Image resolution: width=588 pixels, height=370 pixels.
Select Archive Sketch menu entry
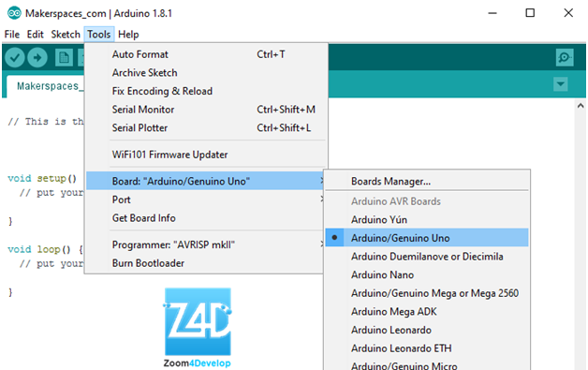coord(206,73)
